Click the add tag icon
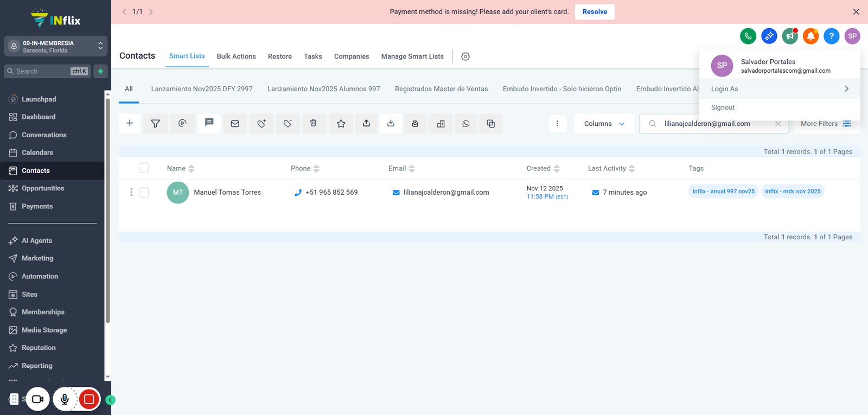The image size is (868, 415). [261, 124]
